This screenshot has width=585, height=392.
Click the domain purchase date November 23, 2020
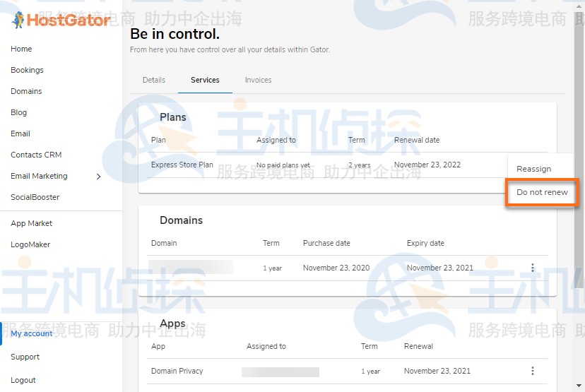pyautogui.click(x=336, y=268)
